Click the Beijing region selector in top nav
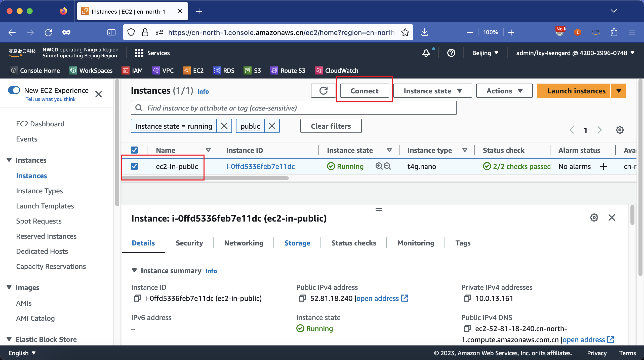 click(485, 52)
